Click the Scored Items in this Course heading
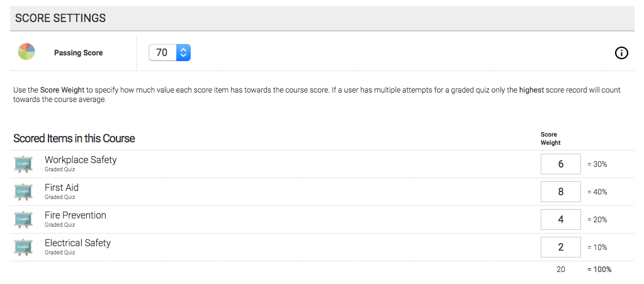Image resolution: width=644 pixels, height=284 pixels. coord(74,139)
